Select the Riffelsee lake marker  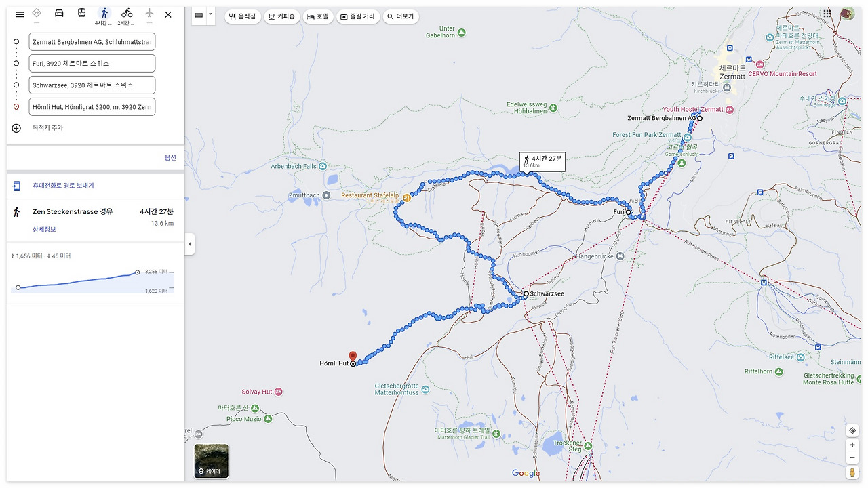point(800,357)
